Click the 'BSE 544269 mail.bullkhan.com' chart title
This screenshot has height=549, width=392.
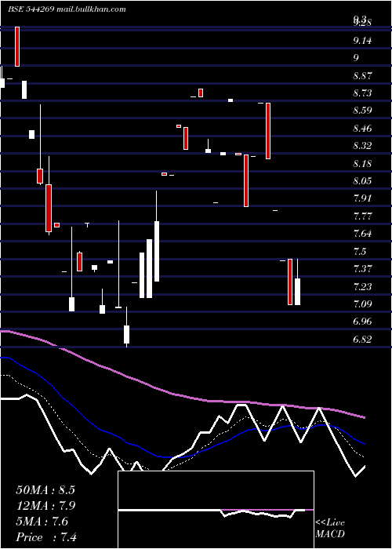tap(67, 9)
